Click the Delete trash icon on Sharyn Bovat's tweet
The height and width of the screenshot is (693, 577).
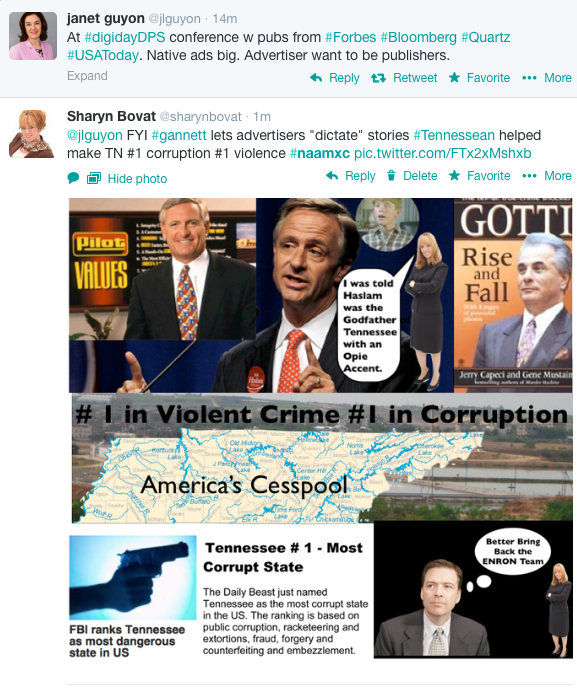coord(391,176)
